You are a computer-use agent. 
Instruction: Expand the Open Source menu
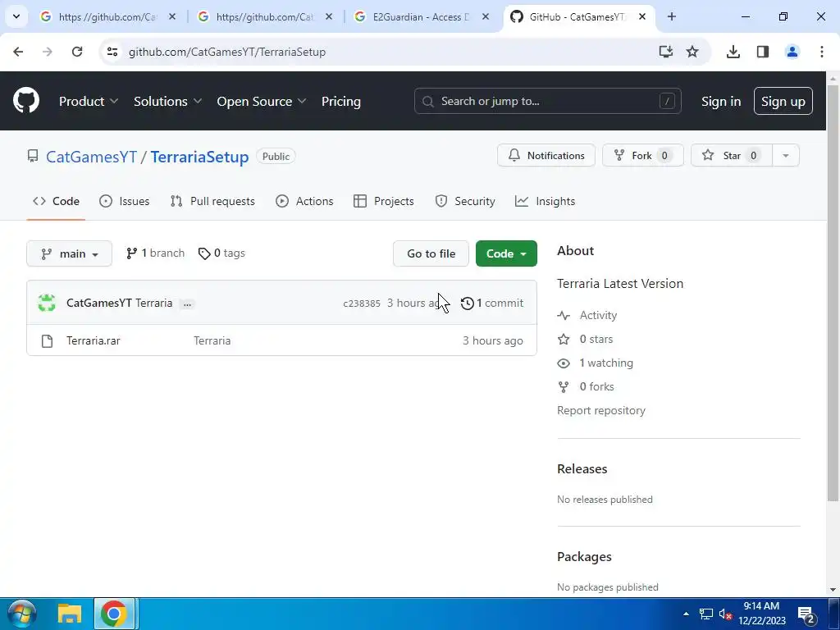tap(262, 101)
